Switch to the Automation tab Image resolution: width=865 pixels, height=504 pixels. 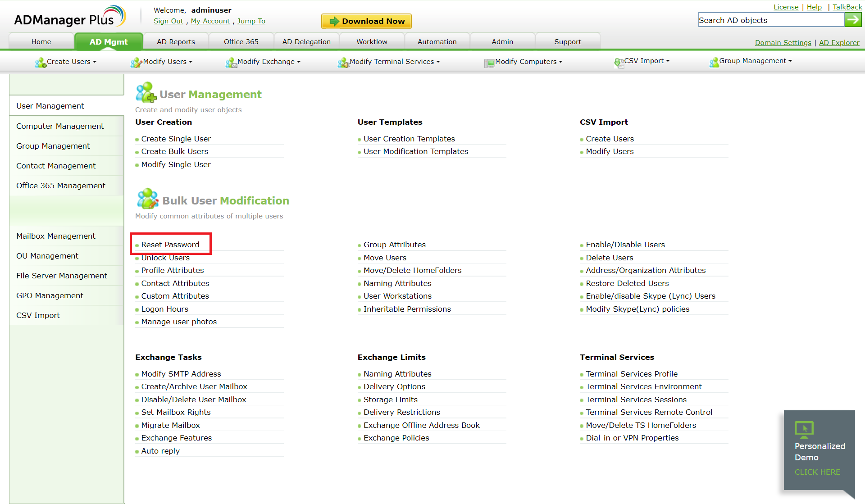pyautogui.click(x=437, y=41)
